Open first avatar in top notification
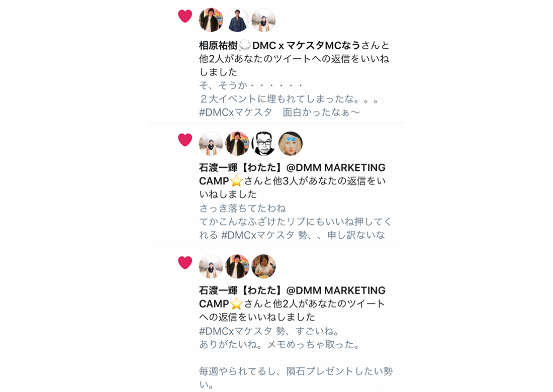Image resolution: width=553 pixels, height=392 pixels. coord(211,20)
